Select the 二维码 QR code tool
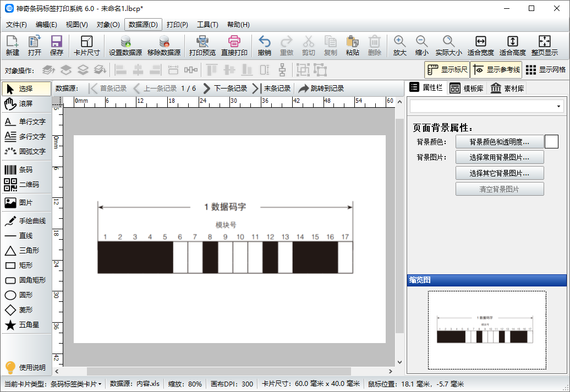Viewport: 570px width, 392px height. [x=26, y=185]
